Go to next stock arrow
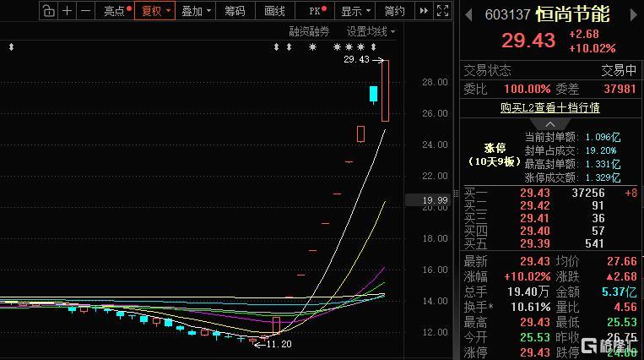644x360 pixels. click(x=633, y=15)
